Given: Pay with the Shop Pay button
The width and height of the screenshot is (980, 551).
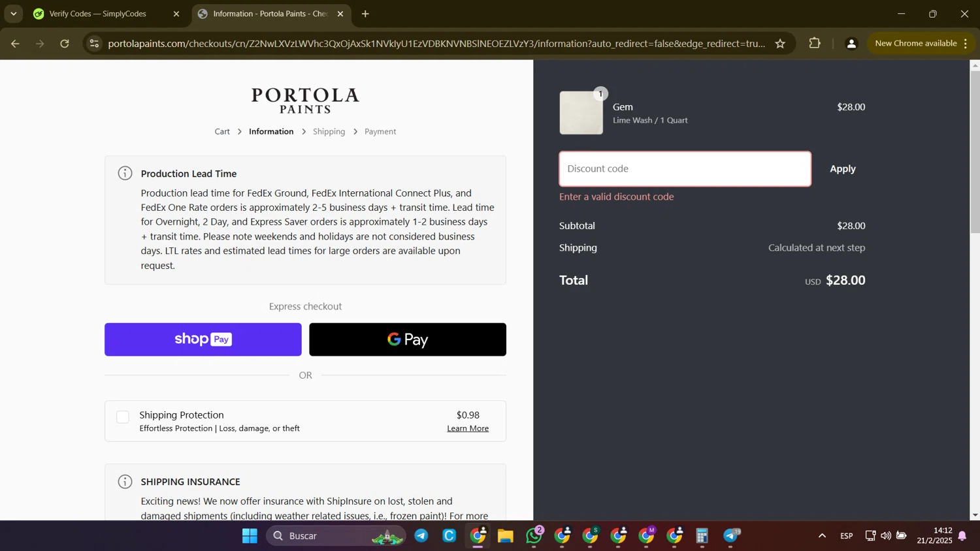Looking at the screenshot, I should click(203, 339).
